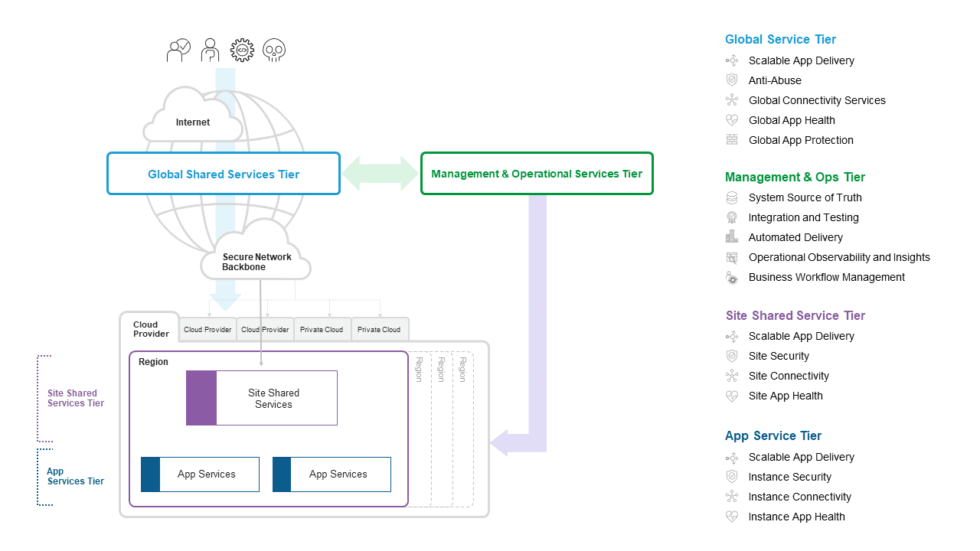Image resolution: width=980 pixels, height=551 pixels.
Task: Click the Anti-Abuse shield icon
Action: tap(732, 80)
